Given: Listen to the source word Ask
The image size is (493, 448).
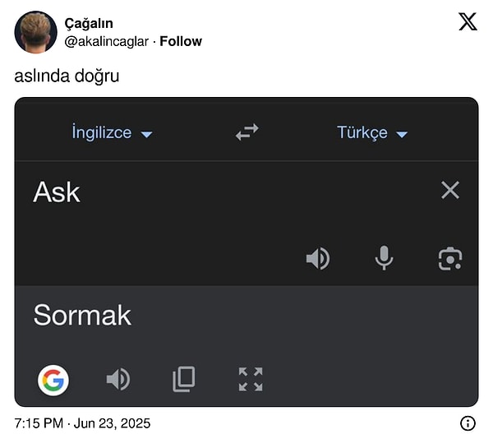Looking at the screenshot, I should click(x=317, y=259).
